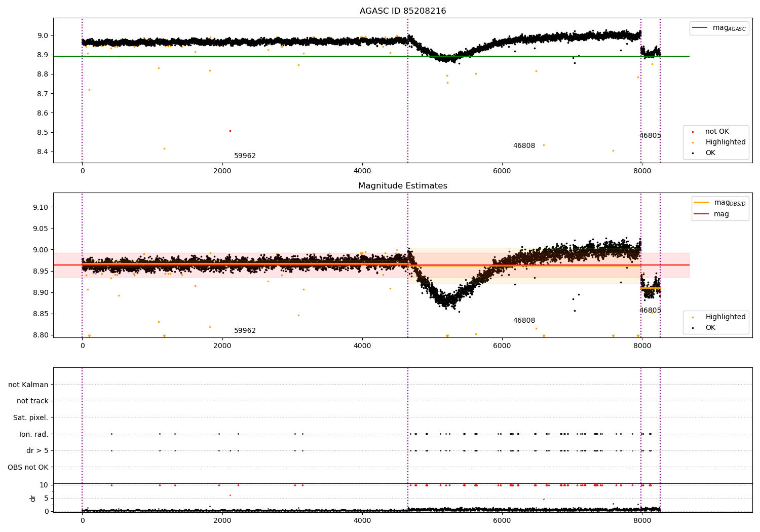Click the 59962 annotation in the AGASC plot
This screenshot has width=760, height=532.
[245, 156]
